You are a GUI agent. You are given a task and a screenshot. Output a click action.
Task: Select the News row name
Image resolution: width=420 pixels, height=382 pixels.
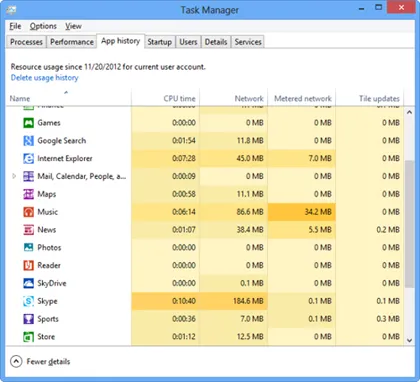[47, 230]
